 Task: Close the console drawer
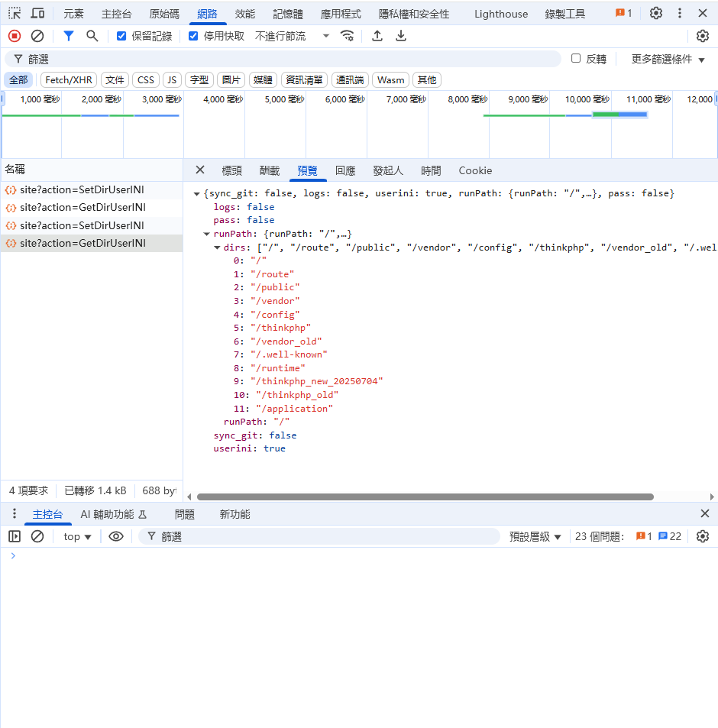click(x=705, y=513)
